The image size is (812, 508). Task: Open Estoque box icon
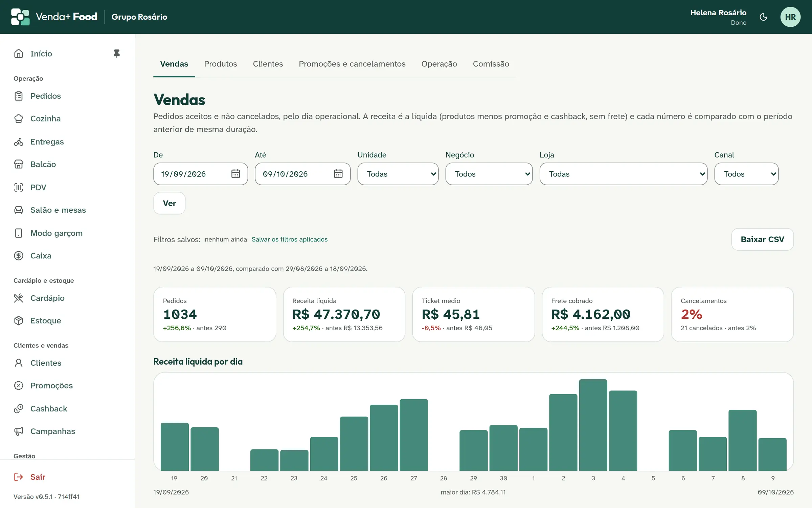point(19,321)
